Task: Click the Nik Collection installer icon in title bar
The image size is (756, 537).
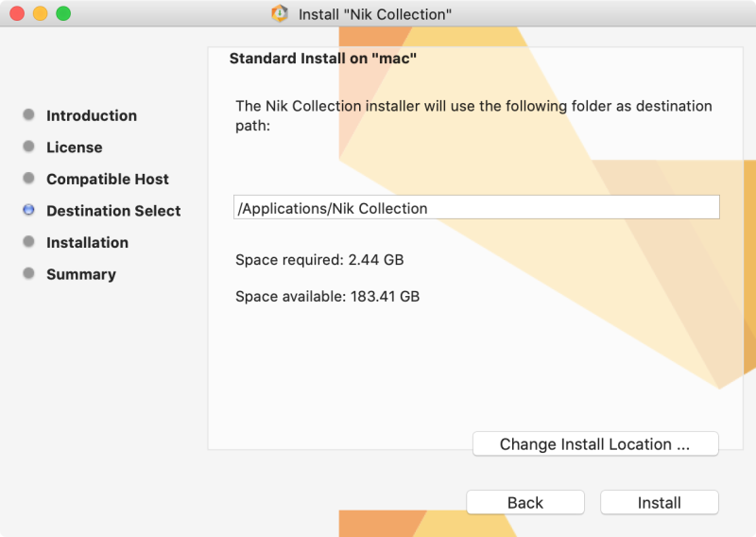Action: click(x=280, y=14)
